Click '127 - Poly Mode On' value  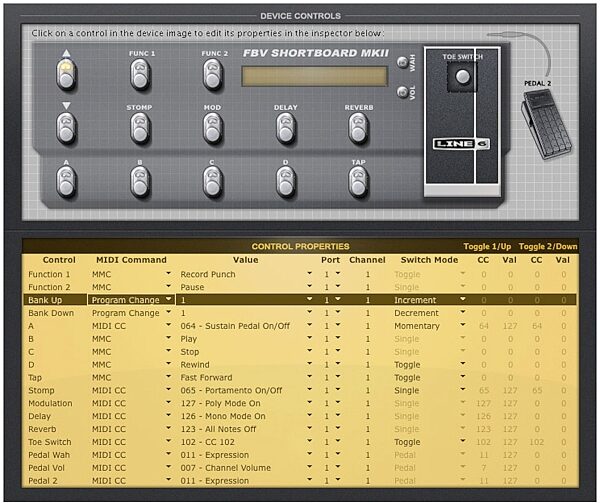[x=220, y=403]
